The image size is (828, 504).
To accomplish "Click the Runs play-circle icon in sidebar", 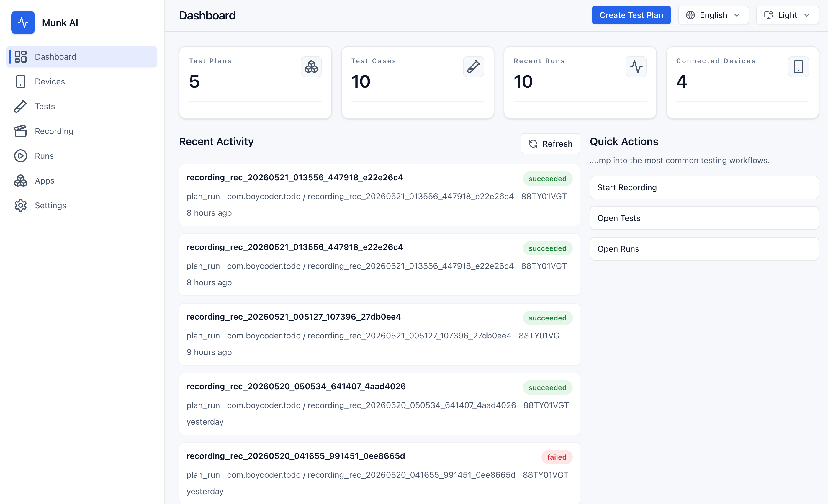I will pyautogui.click(x=20, y=156).
